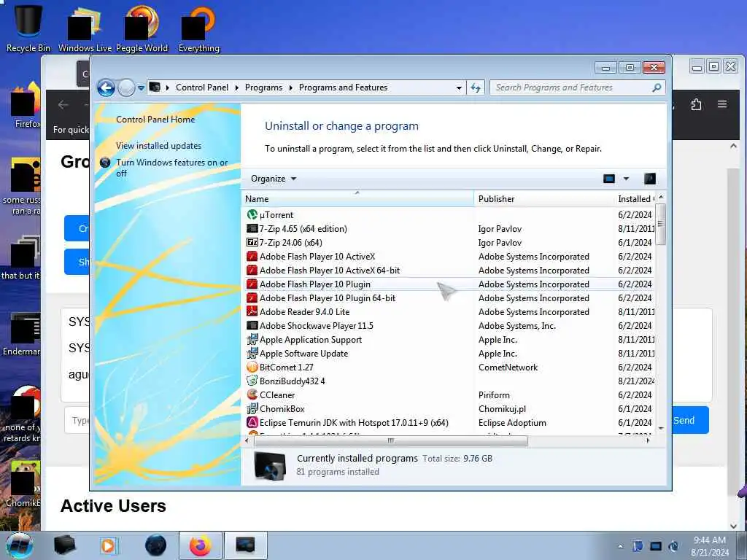Select 7-Zip 4.65 (x64 edition) entry
This screenshot has height=560, width=747.
(449, 228)
